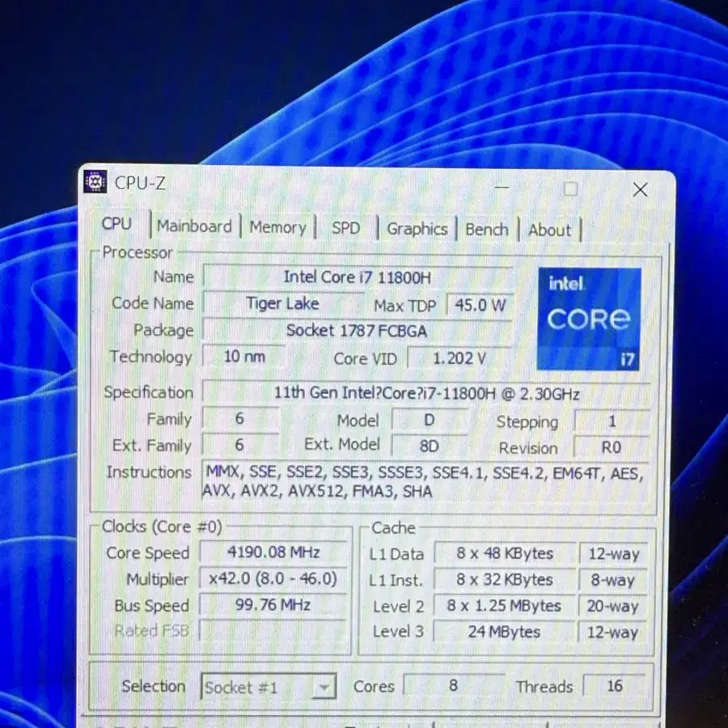The width and height of the screenshot is (728, 728).
Task: Click the empty Rated FSB field
Action: (x=273, y=630)
